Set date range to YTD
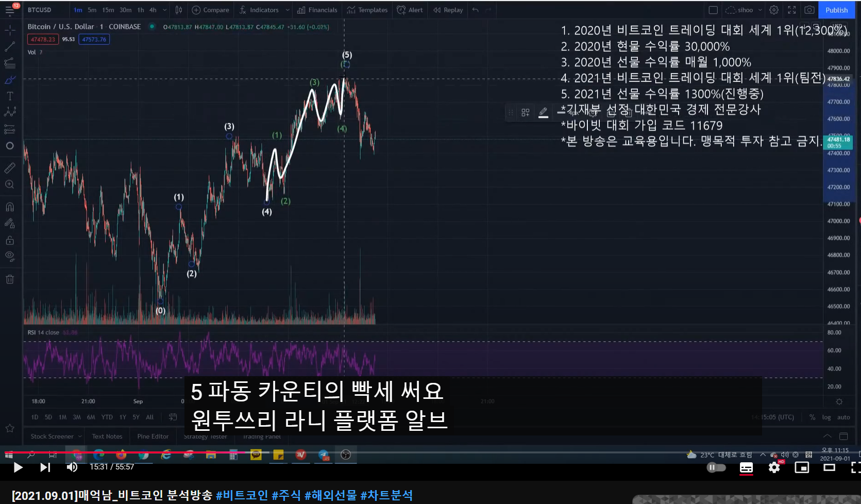 [x=107, y=417]
